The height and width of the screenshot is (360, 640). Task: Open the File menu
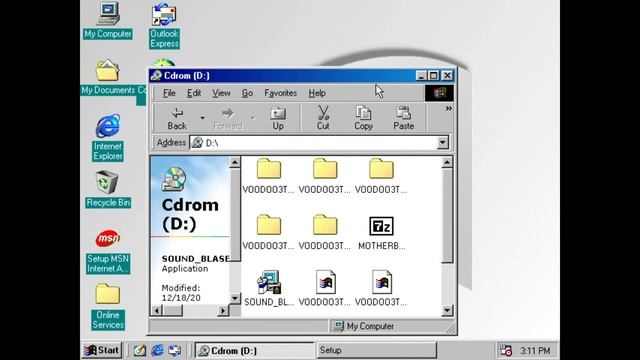tap(169, 93)
